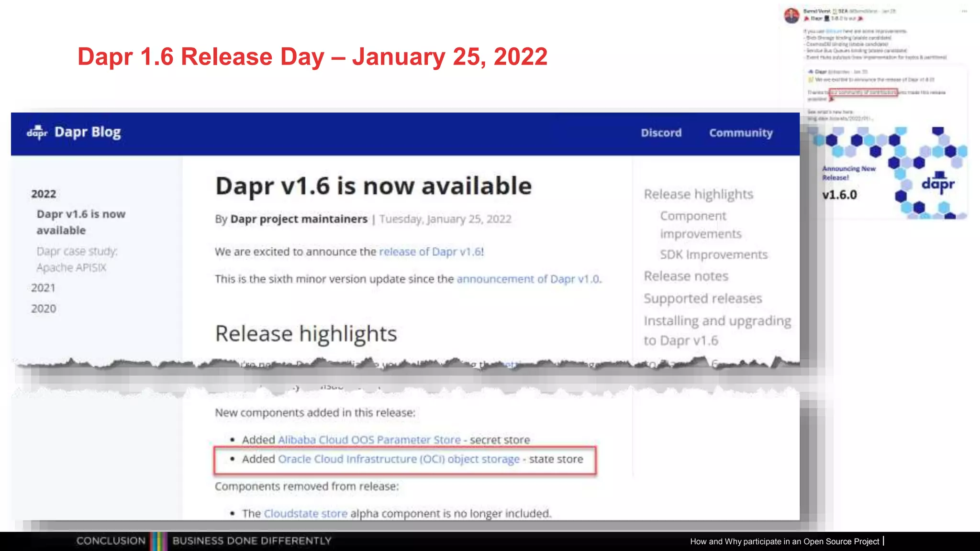This screenshot has height=551, width=980.
Task: Click 'Dapr project maintainers' author text
Action: pos(299,219)
